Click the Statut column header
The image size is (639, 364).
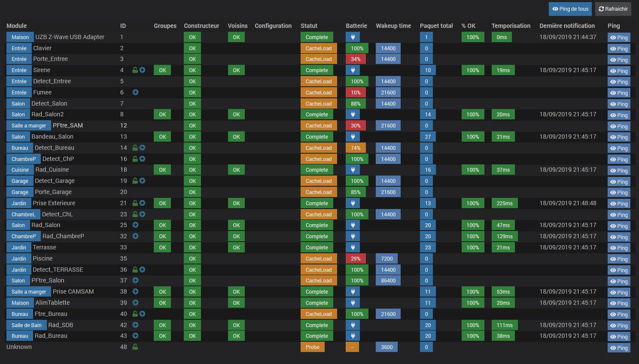tap(309, 26)
